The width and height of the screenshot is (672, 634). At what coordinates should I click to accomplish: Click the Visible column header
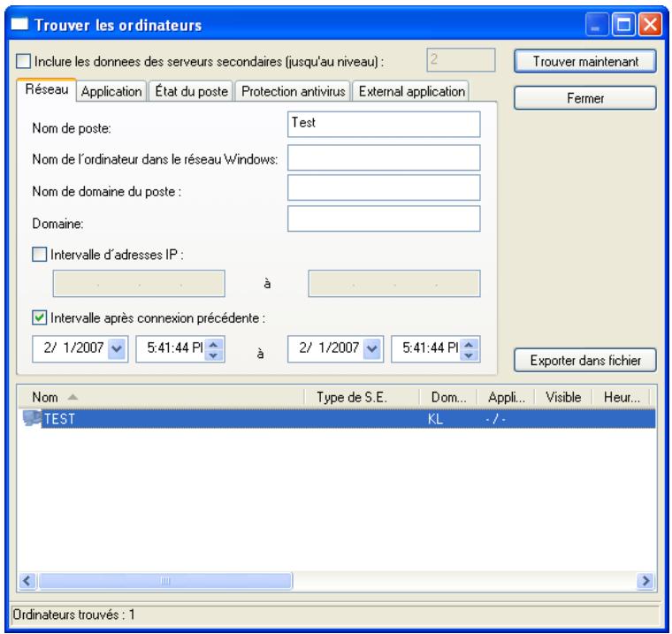coord(563,397)
